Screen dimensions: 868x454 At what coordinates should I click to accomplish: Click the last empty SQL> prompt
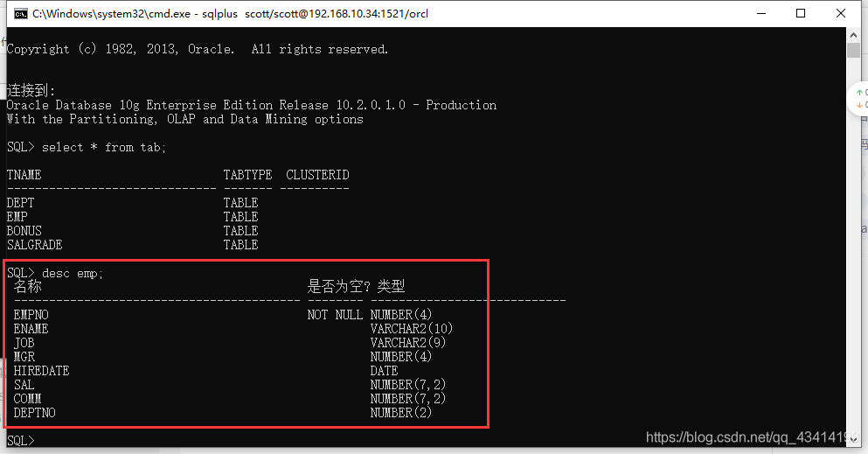coord(20,441)
